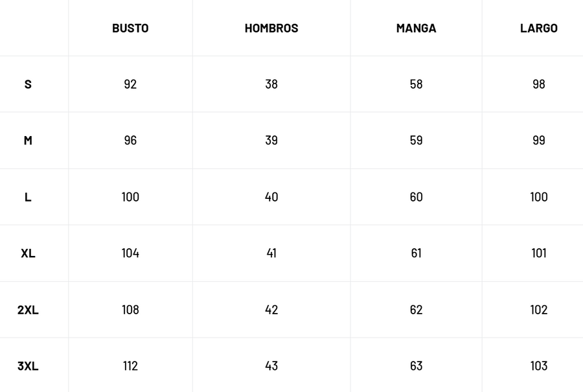Screen dimensions: 583x392
Task: Click the MANGA column header
Action: coord(416,28)
